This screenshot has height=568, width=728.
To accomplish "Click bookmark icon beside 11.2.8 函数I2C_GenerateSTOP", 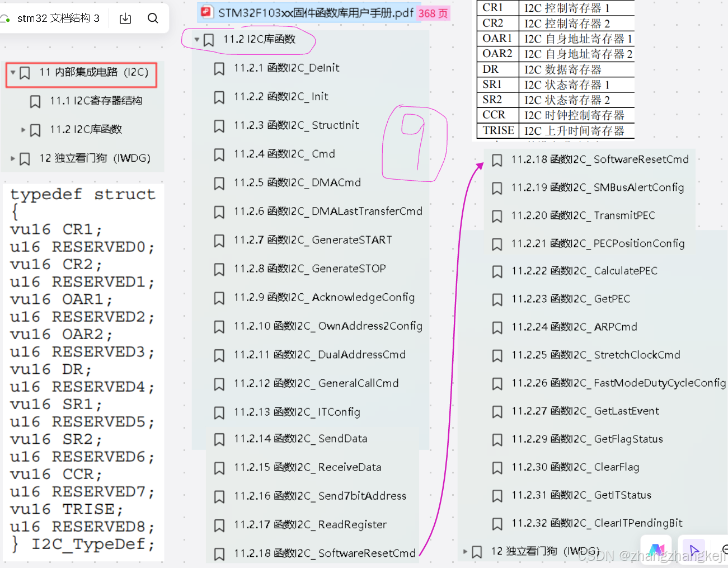I will [219, 270].
